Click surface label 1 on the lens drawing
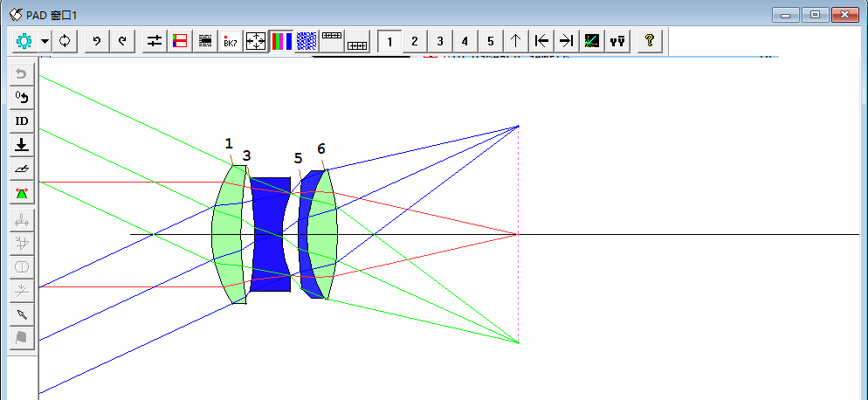This screenshot has width=868, height=400. 229,144
